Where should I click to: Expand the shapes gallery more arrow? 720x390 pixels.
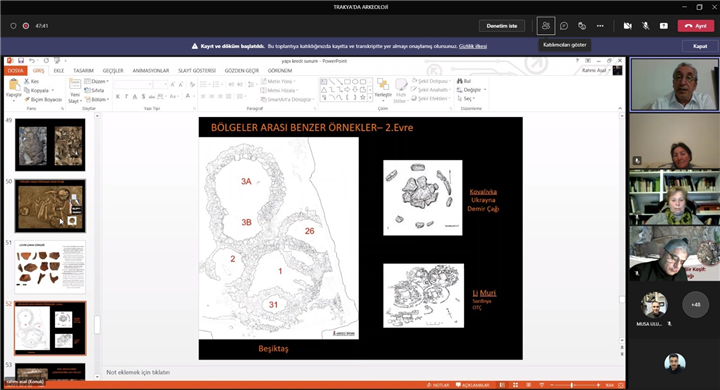coord(370,97)
